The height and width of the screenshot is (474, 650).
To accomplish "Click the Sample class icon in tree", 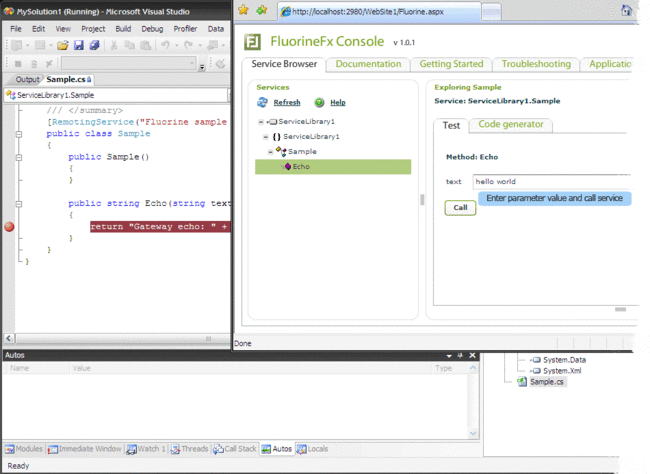I will (281, 152).
